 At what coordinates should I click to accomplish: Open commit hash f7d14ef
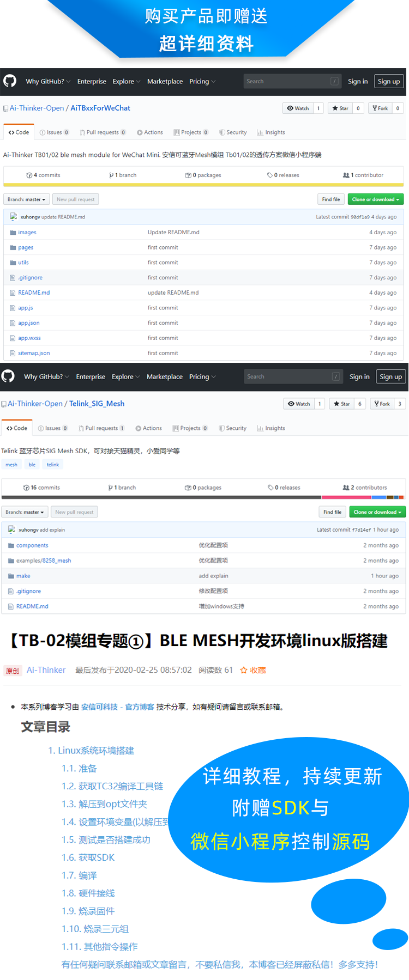[362, 529]
